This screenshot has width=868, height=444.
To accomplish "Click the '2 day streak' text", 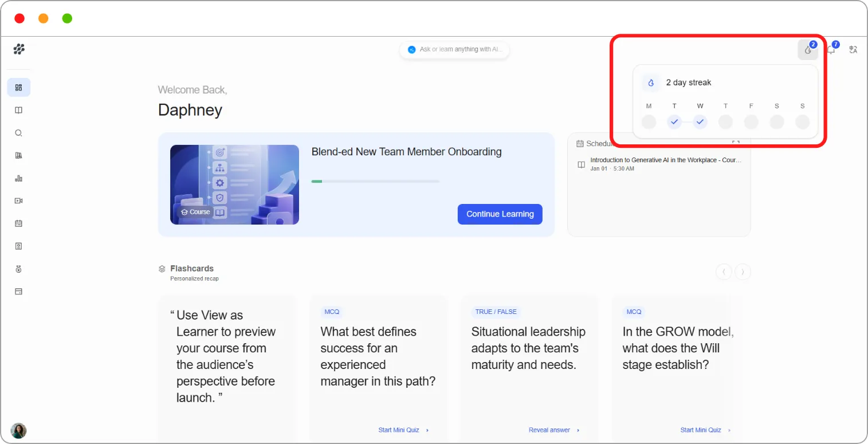I will pyautogui.click(x=689, y=82).
